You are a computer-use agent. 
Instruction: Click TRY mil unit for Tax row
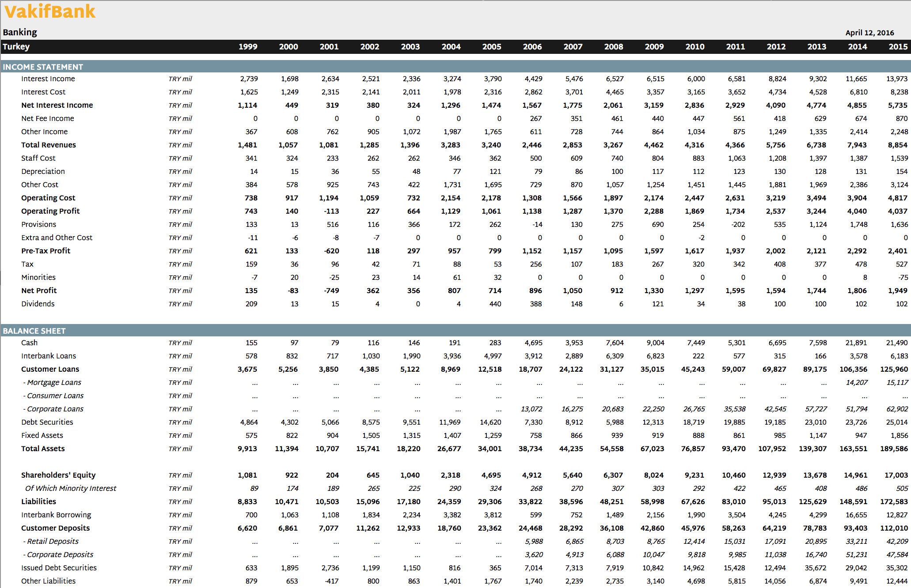click(x=180, y=264)
